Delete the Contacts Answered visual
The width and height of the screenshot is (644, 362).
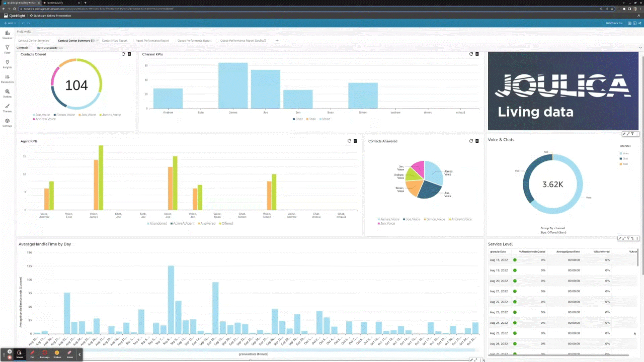point(477,141)
